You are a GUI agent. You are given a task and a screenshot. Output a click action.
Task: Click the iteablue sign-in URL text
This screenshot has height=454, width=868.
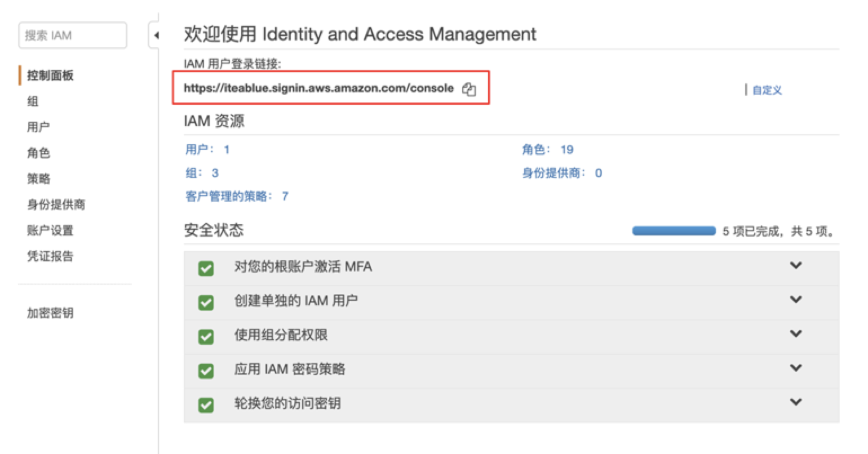(318, 88)
